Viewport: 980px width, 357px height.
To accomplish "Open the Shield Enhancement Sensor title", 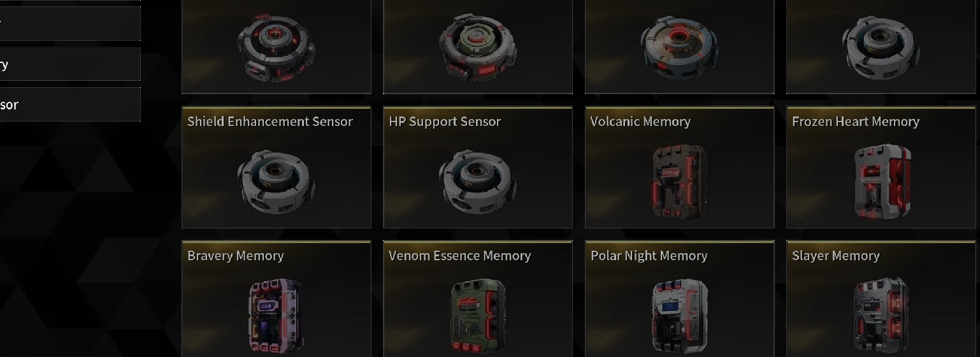I will point(270,122).
